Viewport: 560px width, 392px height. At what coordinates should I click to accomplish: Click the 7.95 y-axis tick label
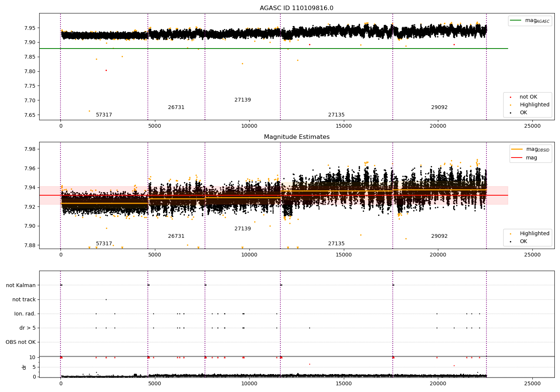pos(30,28)
